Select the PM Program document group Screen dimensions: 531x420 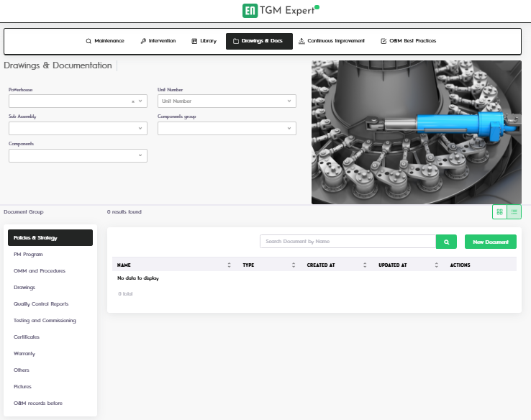point(29,255)
